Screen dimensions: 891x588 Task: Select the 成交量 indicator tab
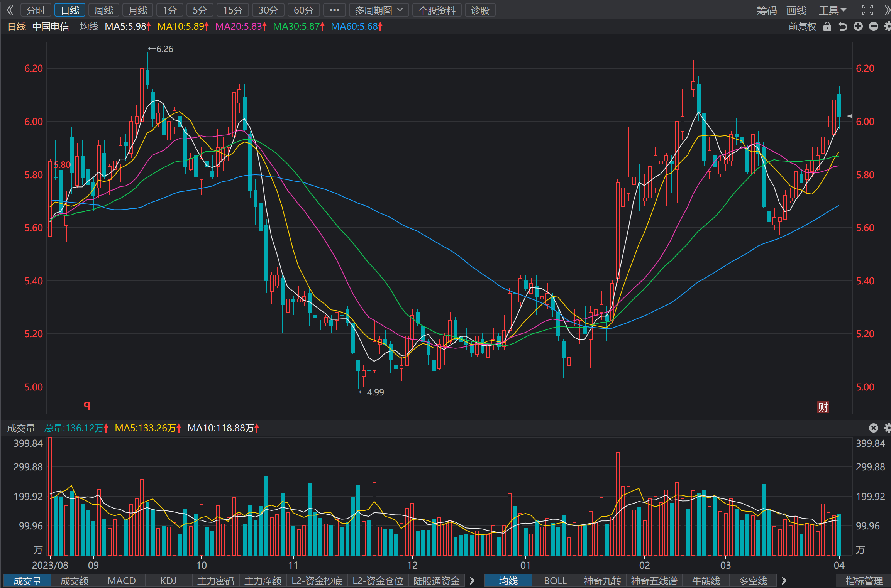tap(27, 581)
